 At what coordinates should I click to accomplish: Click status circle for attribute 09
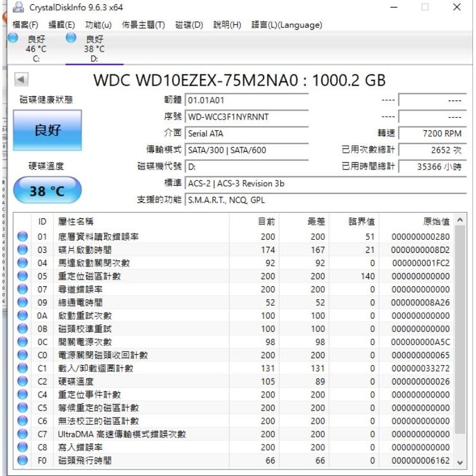[23, 302]
